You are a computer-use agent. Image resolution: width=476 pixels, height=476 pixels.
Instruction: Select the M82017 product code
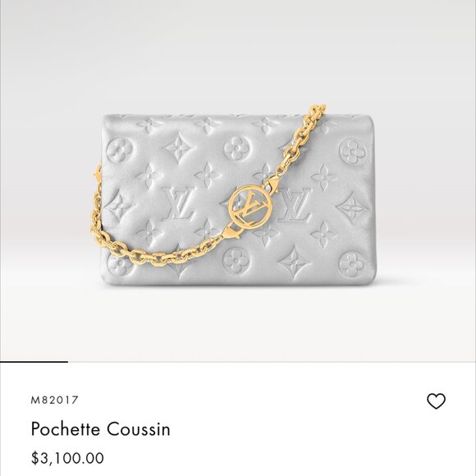pos(55,400)
